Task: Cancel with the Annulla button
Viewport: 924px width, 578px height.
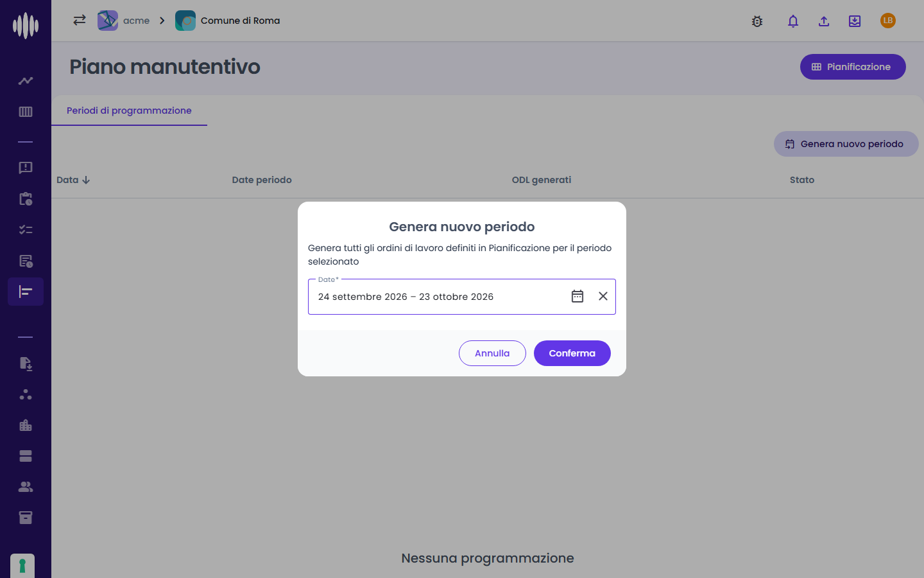Action: (492, 353)
